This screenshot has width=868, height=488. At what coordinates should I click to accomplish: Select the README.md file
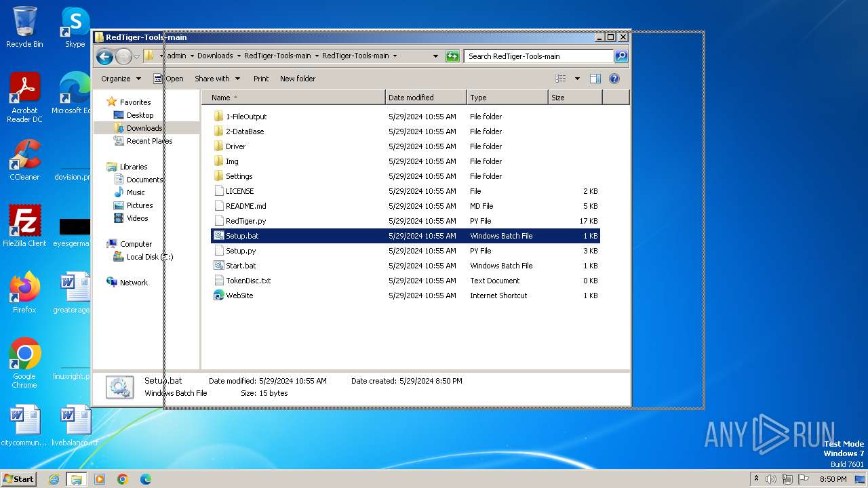[x=245, y=206]
